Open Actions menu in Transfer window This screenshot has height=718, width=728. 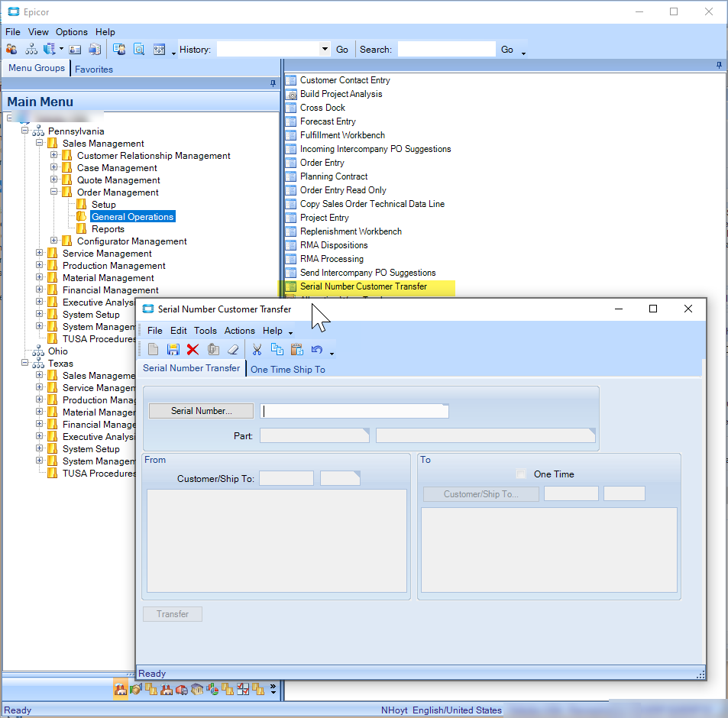[240, 331]
